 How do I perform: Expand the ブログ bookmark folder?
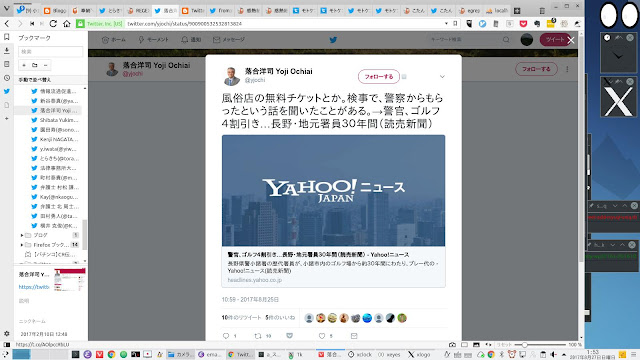click(22, 235)
